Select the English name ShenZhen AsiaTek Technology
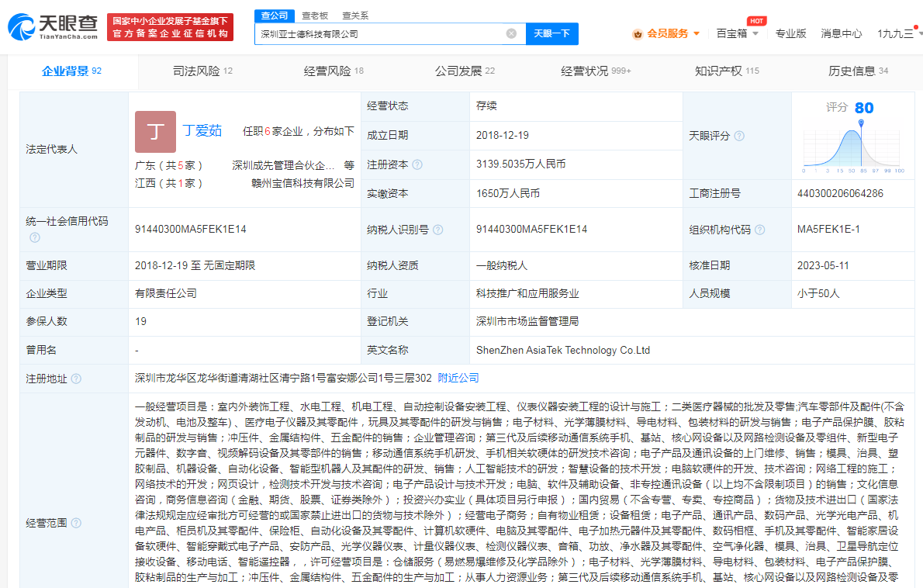The image size is (923, 588). tap(563, 350)
